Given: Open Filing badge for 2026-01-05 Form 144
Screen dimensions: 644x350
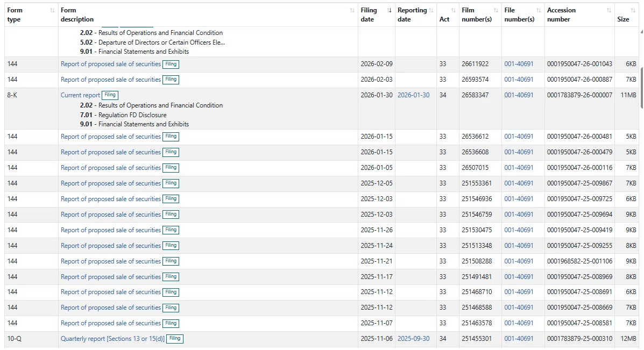Looking at the screenshot, I should pos(171,168).
